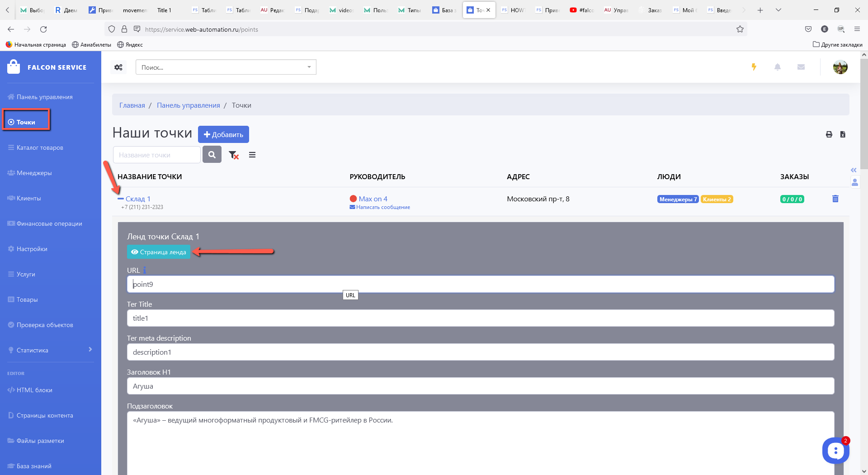The height and width of the screenshot is (475, 868).
Task: Go to Финансовые операции in sidebar
Action: click(x=49, y=223)
